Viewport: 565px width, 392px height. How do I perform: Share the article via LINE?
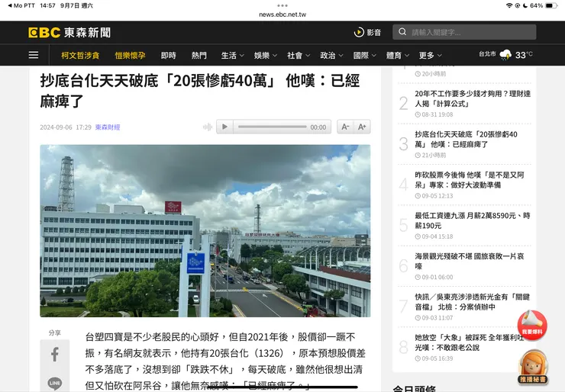55,383
